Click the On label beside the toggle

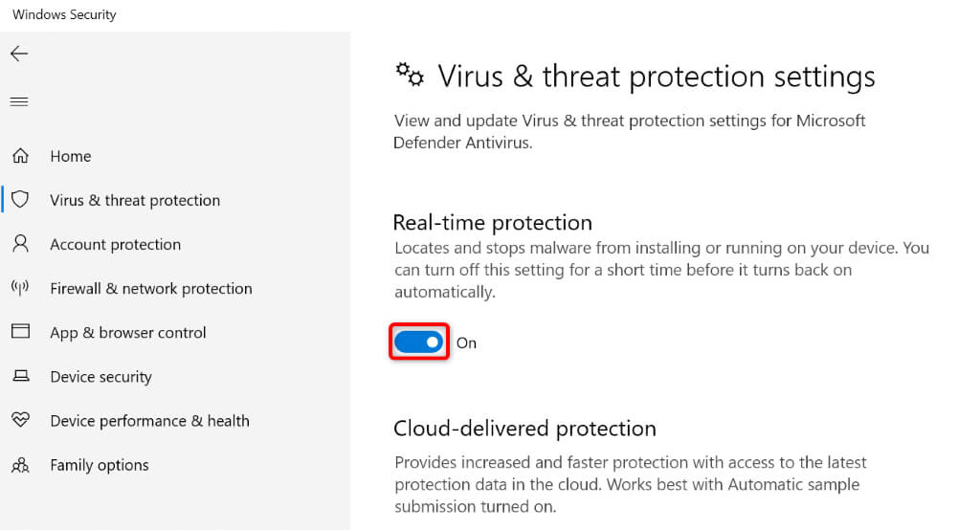(x=466, y=342)
